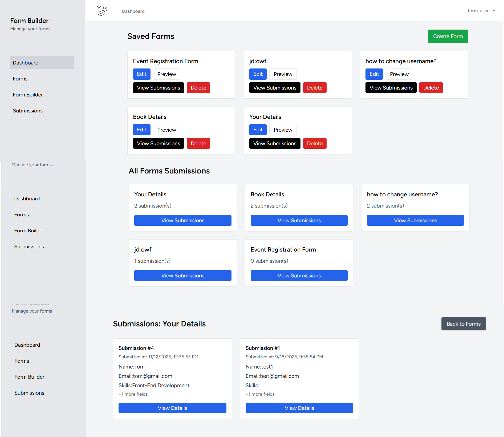The width and height of the screenshot is (504, 437).
Task: Click the Laravel logo icon
Action: click(x=101, y=11)
